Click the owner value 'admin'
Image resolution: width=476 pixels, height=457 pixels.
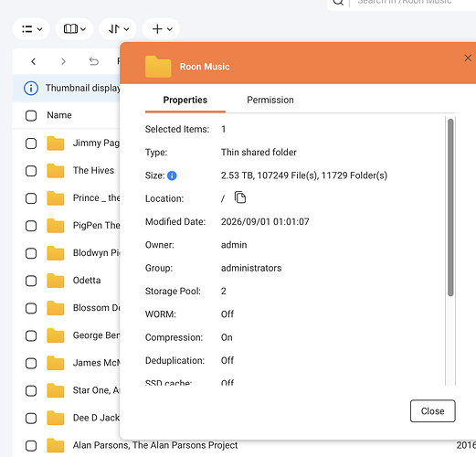pyautogui.click(x=234, y=245)
